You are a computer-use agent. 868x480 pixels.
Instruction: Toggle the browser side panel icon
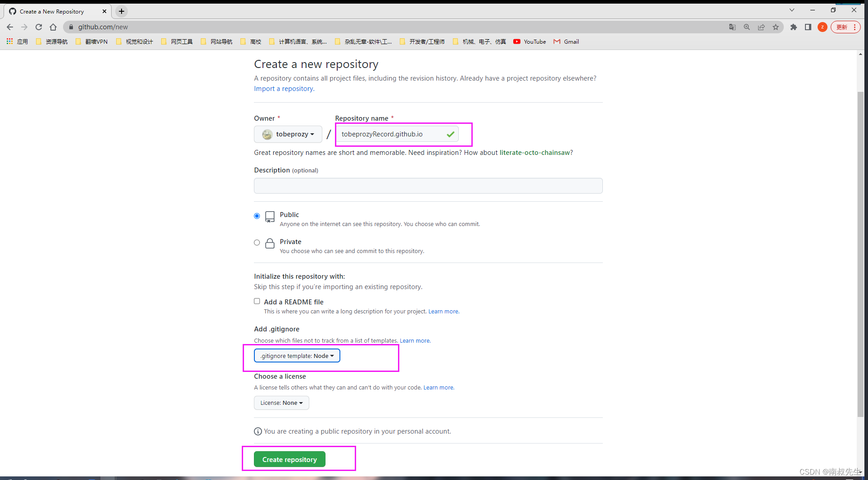[x=808, y=27]
